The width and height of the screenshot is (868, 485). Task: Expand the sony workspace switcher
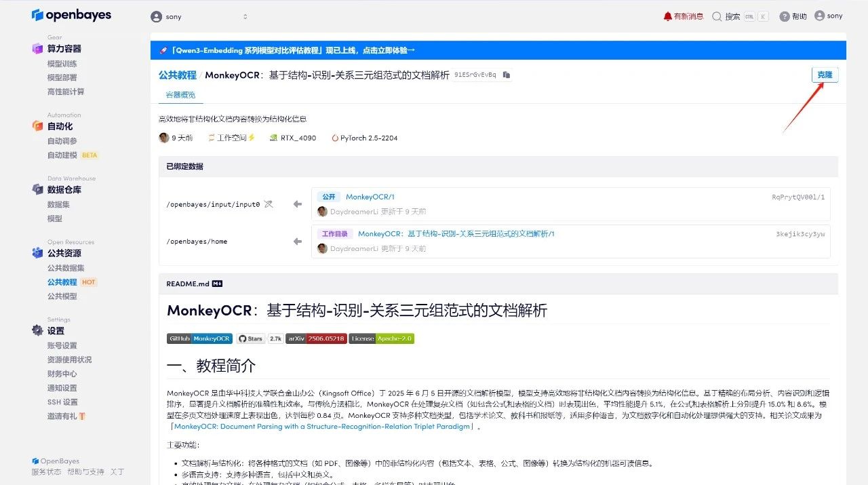click(200, 16)
